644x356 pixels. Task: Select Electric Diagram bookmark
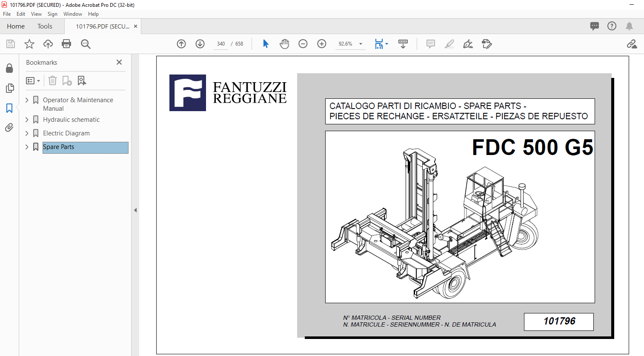tap(66, 133)
